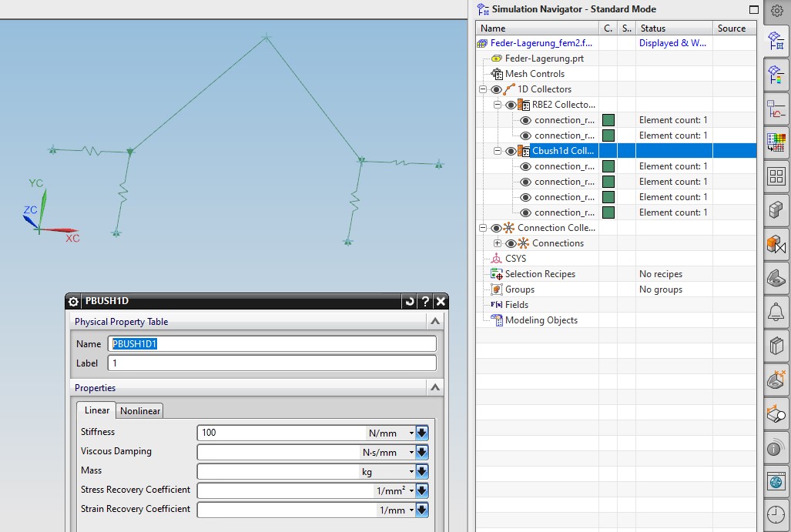Click the C. column header

click(608, 28)
